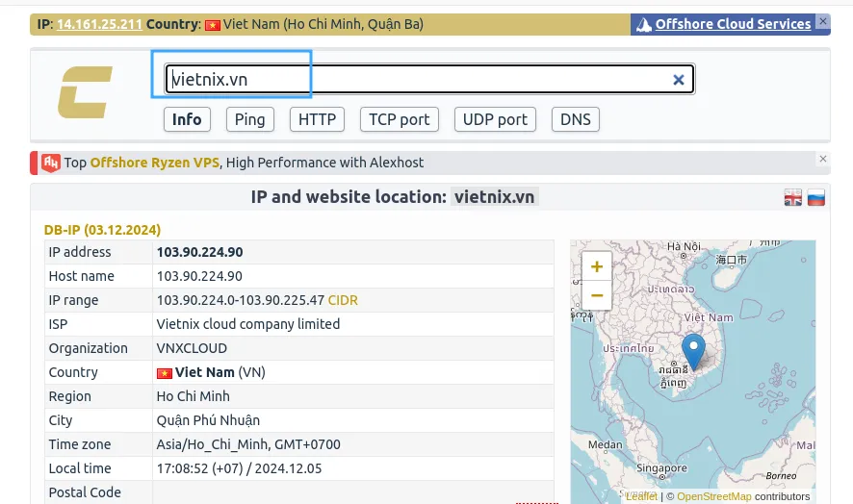Image resolution: width=853 pixels, height=504 pixels.
Task: Click the Postal Code row label
Action: [x=85, y=492]
